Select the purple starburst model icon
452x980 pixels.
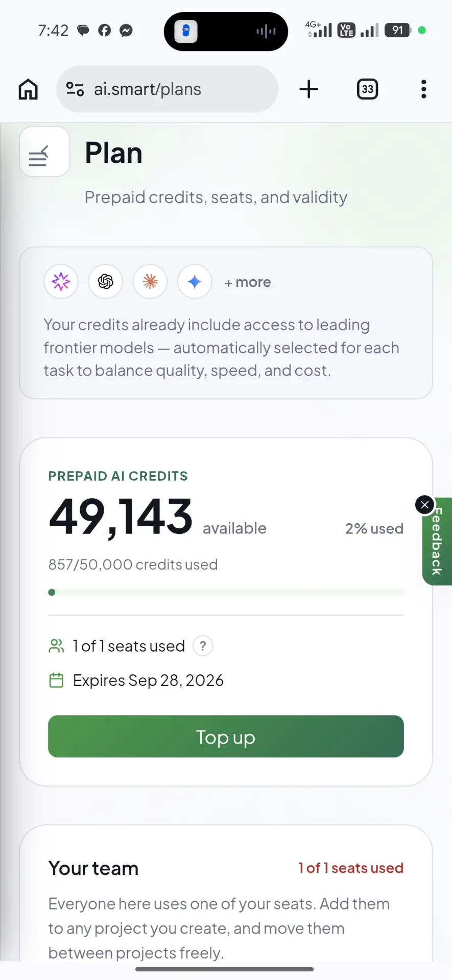tap(61, 281)
